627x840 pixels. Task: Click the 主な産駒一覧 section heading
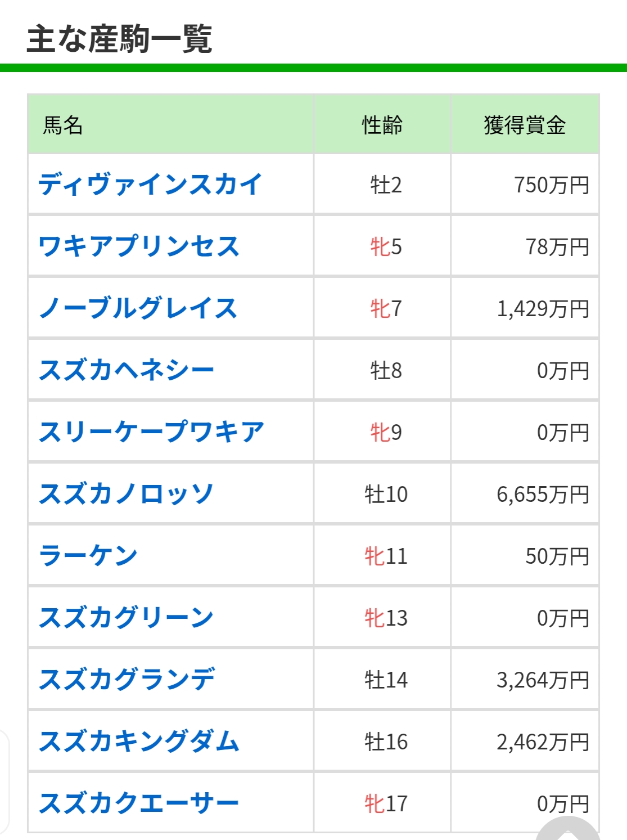coord(119,38)
